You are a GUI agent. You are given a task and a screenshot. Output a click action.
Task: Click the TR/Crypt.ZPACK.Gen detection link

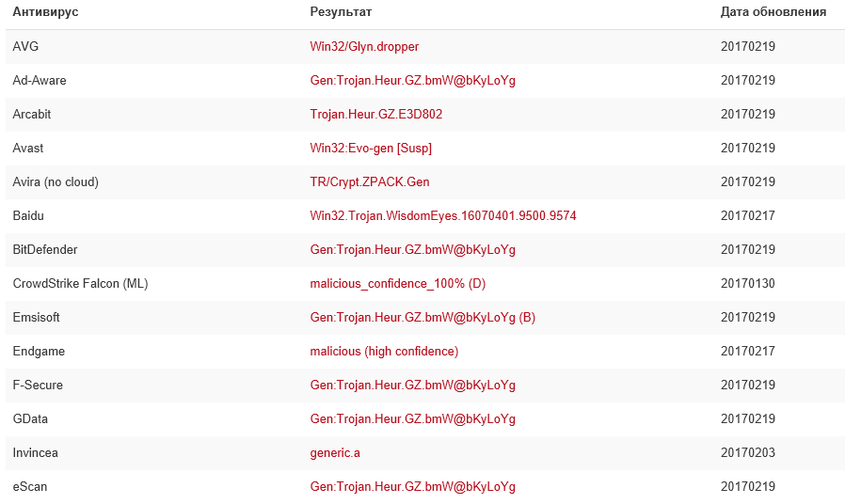point(369,181)
